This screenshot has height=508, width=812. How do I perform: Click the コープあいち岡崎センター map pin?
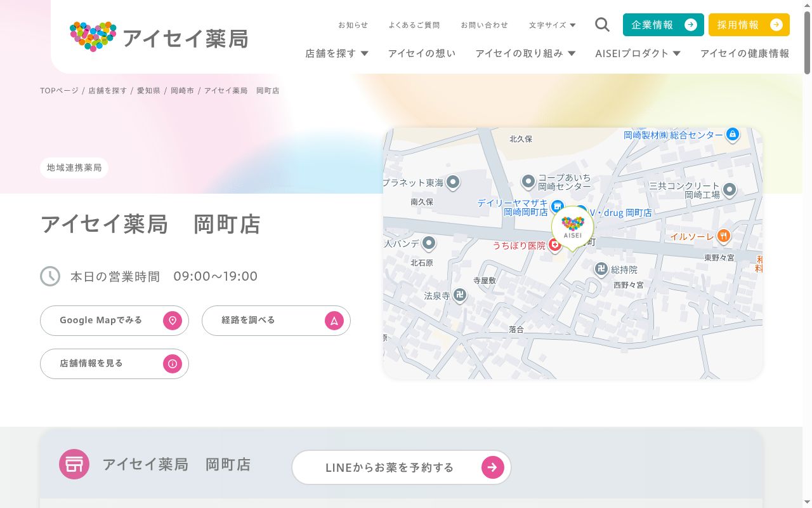528,182
